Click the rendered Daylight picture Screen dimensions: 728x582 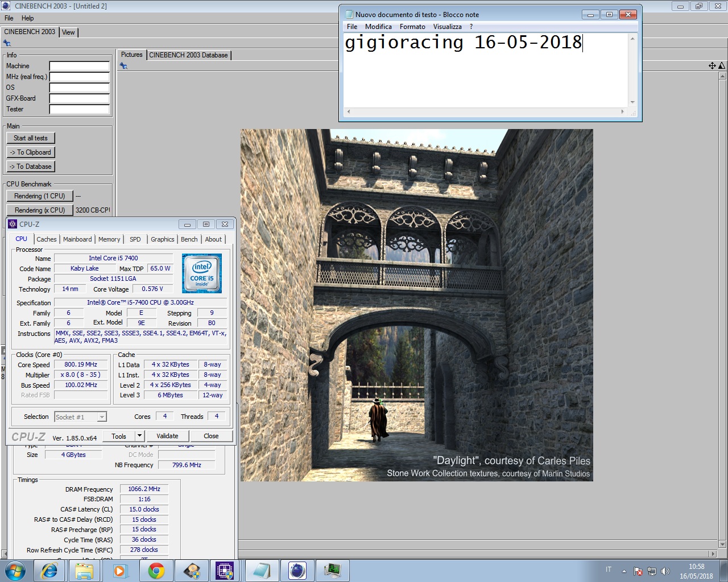417,305
